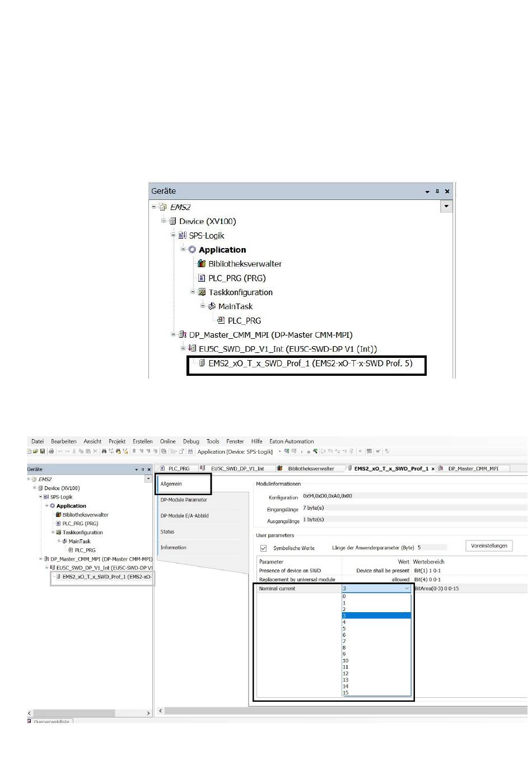
Task: Open the dropdown beside EMS2 in the enlarged Geräte panel
Action: [446, 207]
